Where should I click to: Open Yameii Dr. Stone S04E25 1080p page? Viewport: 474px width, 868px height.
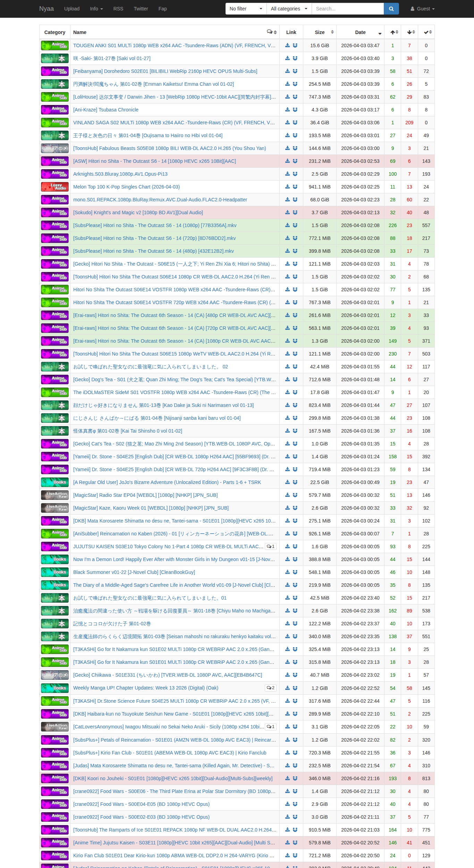[175, 457]
